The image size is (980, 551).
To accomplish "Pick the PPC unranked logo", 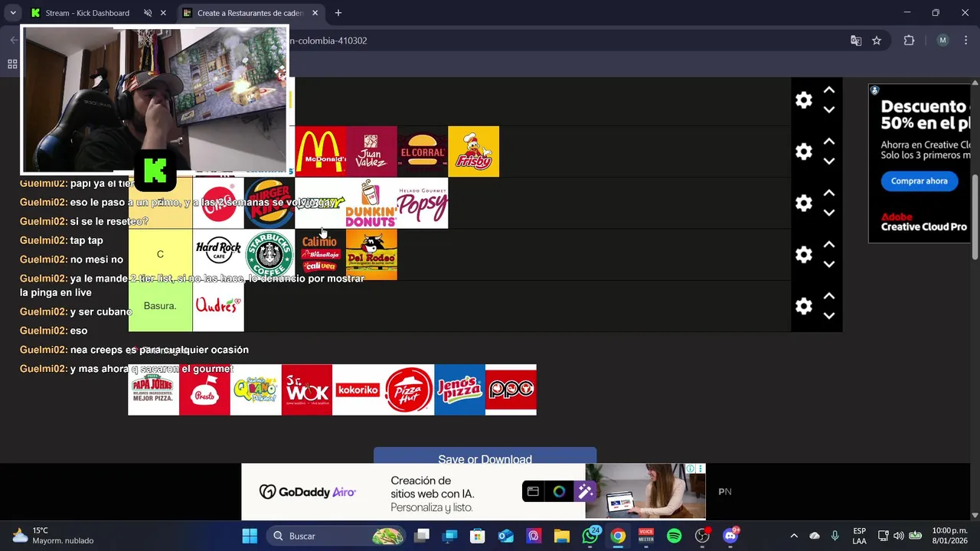I will pyautogui.click(x=511, y=390).
